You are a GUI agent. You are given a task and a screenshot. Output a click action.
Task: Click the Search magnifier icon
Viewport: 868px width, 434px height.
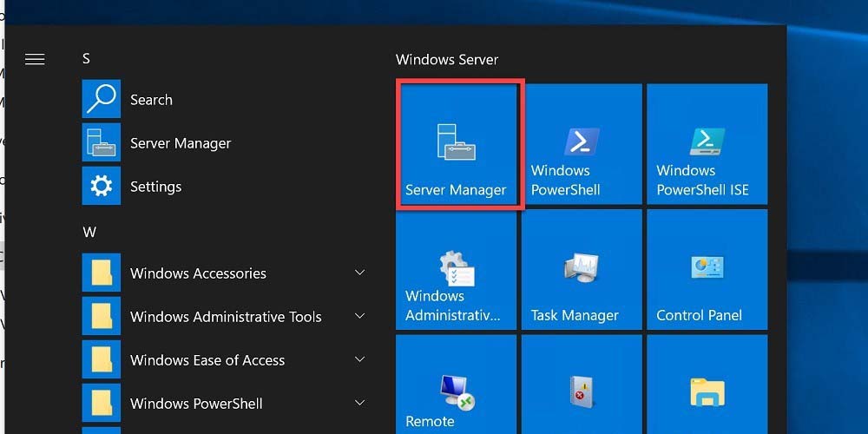102,99
